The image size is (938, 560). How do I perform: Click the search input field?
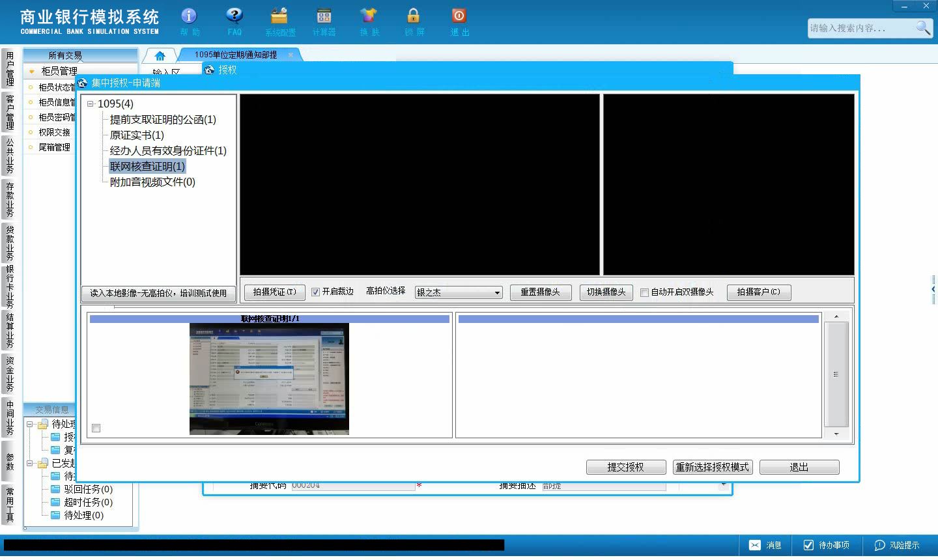tap(860, 28)
